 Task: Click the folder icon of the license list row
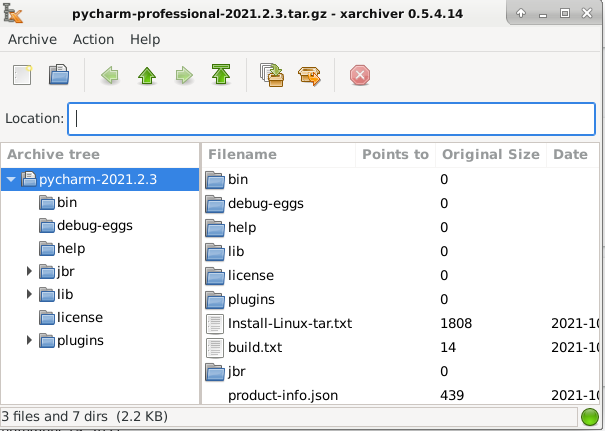pos(215,276)
